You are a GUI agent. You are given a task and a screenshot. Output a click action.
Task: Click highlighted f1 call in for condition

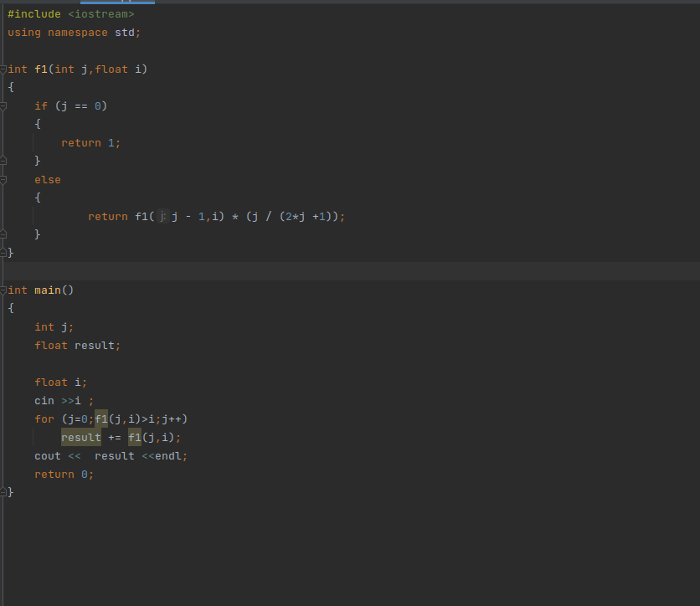click(x=101, y=419)
